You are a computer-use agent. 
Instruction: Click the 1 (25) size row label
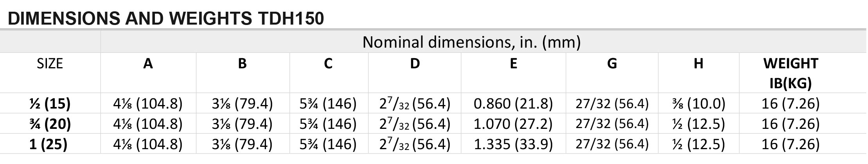(x=49, y=144)
